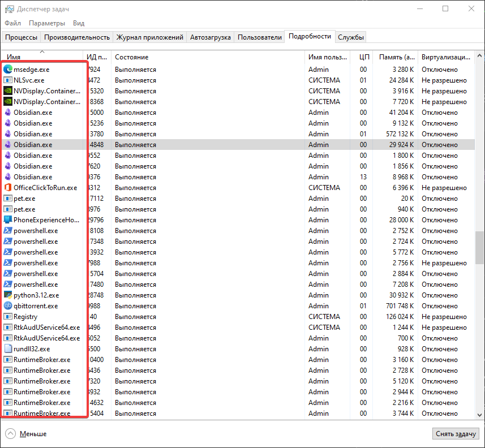Click the 126 024 K Registry memory value
485x448 pixels.
pyautogui.click(x=400, y=317)
